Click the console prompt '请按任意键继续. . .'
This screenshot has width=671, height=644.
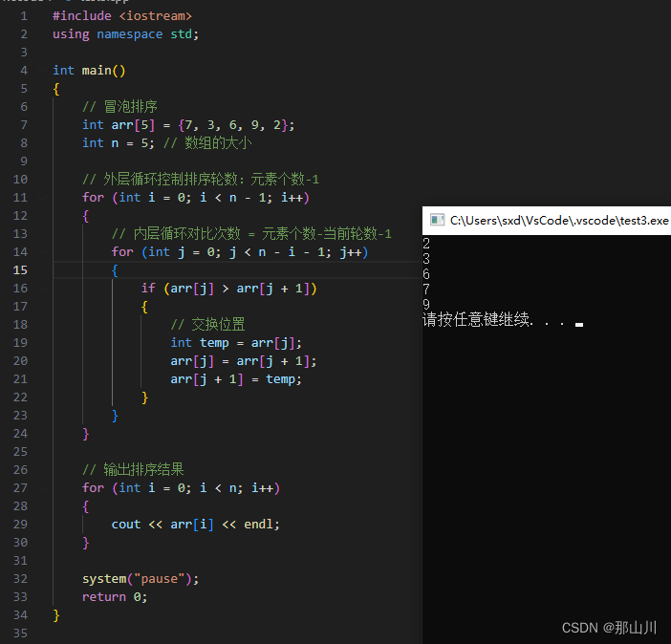(x=494, y=320)
